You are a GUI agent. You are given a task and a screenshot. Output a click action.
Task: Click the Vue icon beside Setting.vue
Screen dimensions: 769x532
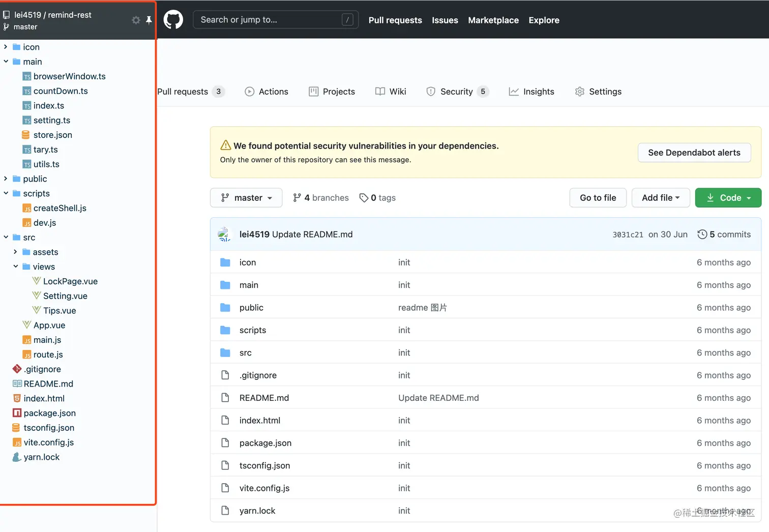(x=36, y=295)
